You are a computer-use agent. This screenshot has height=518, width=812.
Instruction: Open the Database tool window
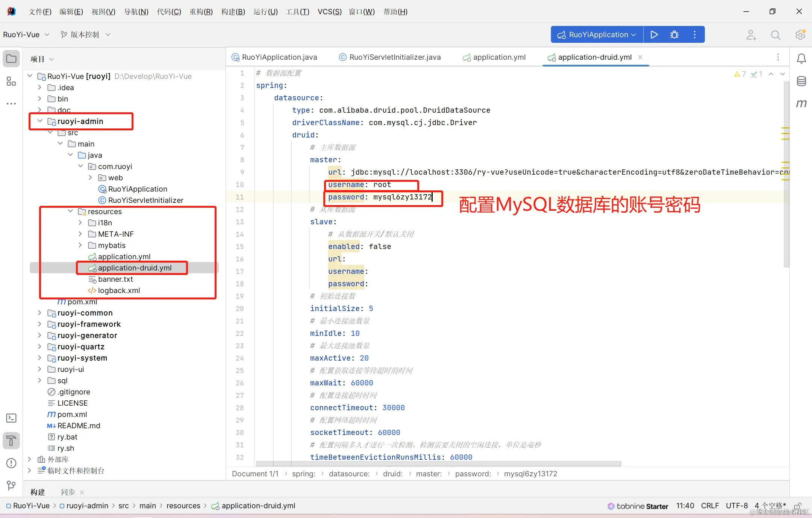[801, 81]
